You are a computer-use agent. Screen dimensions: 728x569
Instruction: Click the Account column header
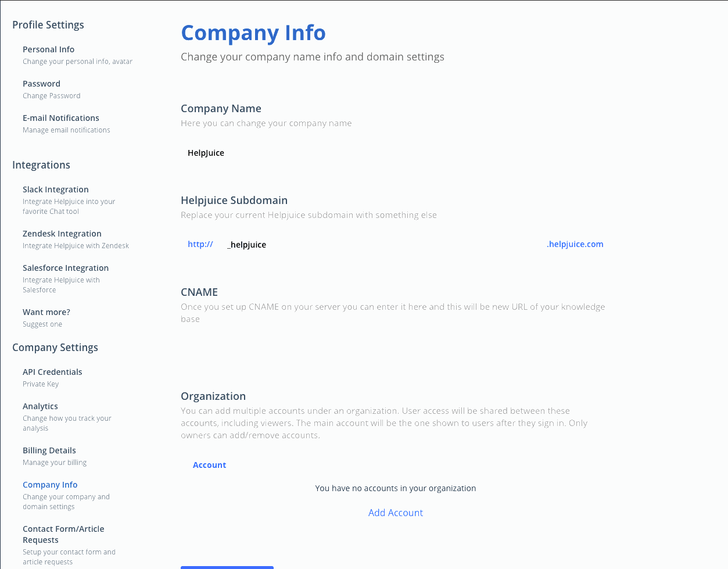tap(209, 464)
